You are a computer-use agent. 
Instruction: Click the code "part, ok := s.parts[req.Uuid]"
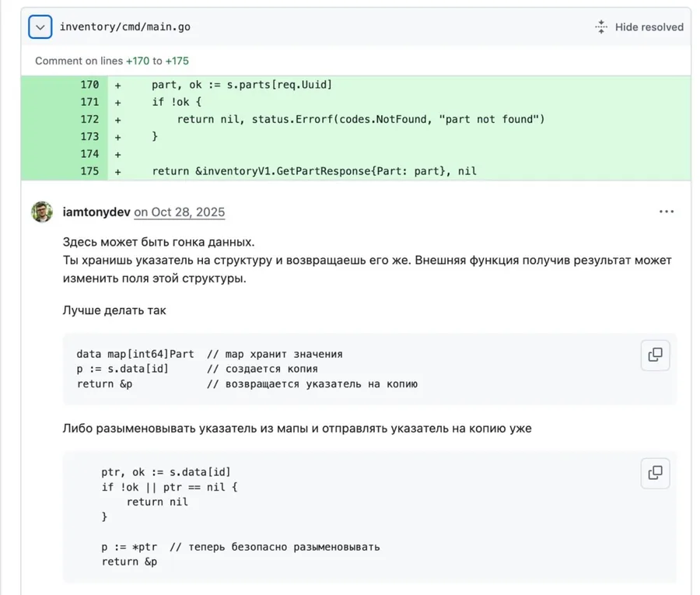point(242,85)
